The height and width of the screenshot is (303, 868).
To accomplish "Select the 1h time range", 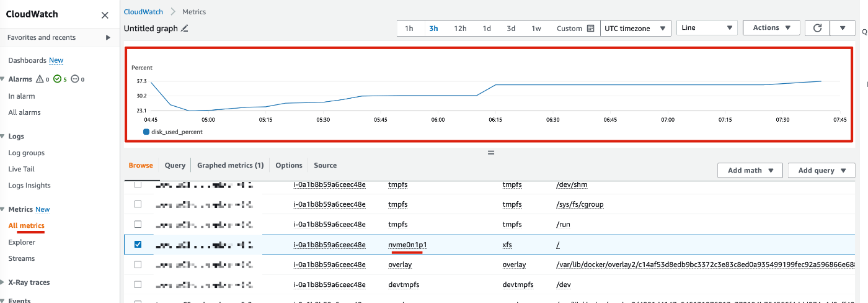I will click(409, 29).
